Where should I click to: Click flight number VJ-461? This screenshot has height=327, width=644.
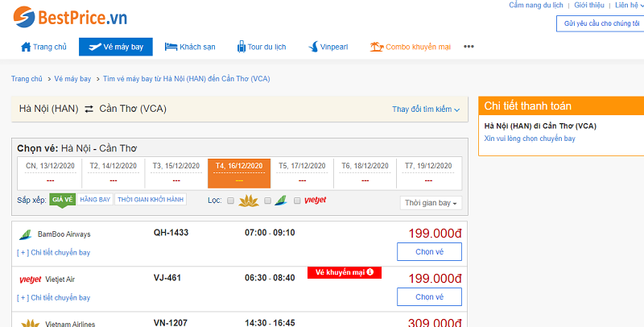(167, 278)
